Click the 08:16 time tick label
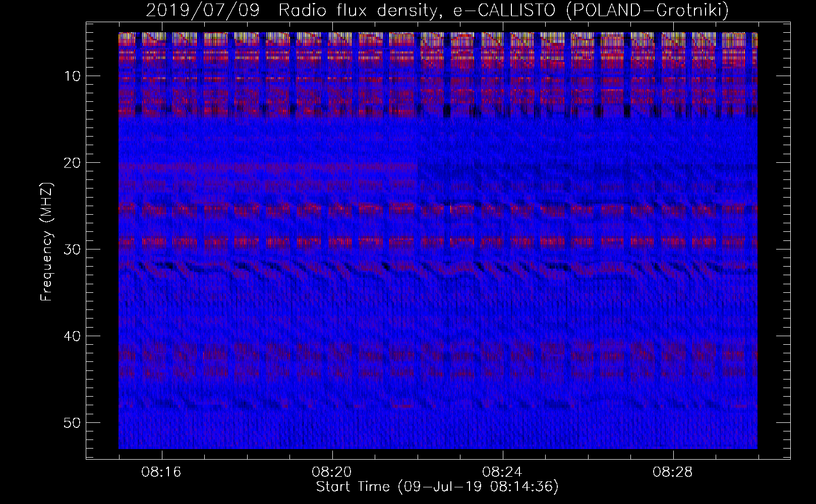 pyautogui.click(x=161, y=472)
